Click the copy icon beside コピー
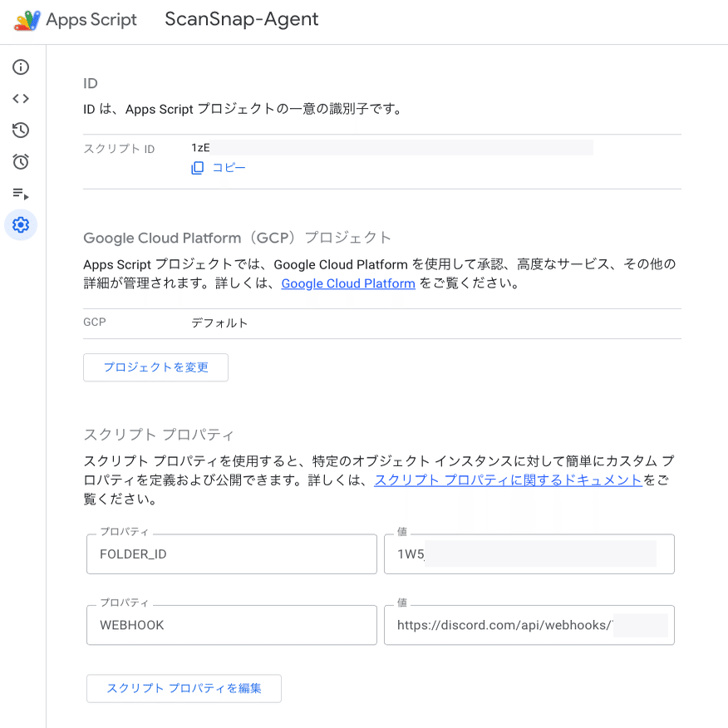This screenshot has width=728, height=728. coord(197,168)
